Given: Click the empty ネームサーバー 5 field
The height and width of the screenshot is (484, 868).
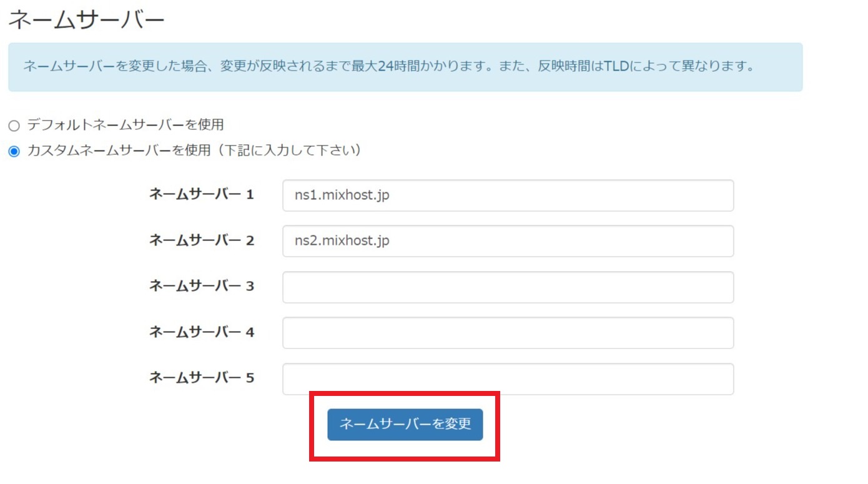Looking at the screenshot, I should (x=506, y=378).
